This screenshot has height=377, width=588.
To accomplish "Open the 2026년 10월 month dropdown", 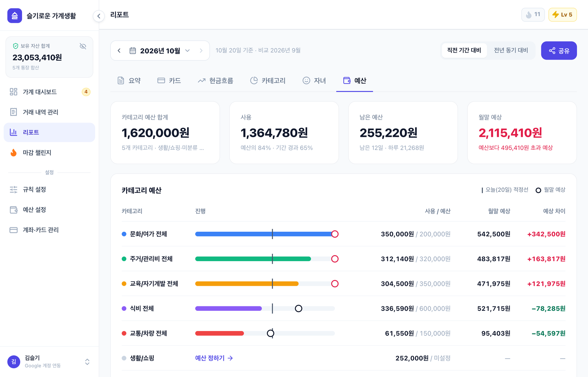I will pyautogui.click(x=160, y=51).
